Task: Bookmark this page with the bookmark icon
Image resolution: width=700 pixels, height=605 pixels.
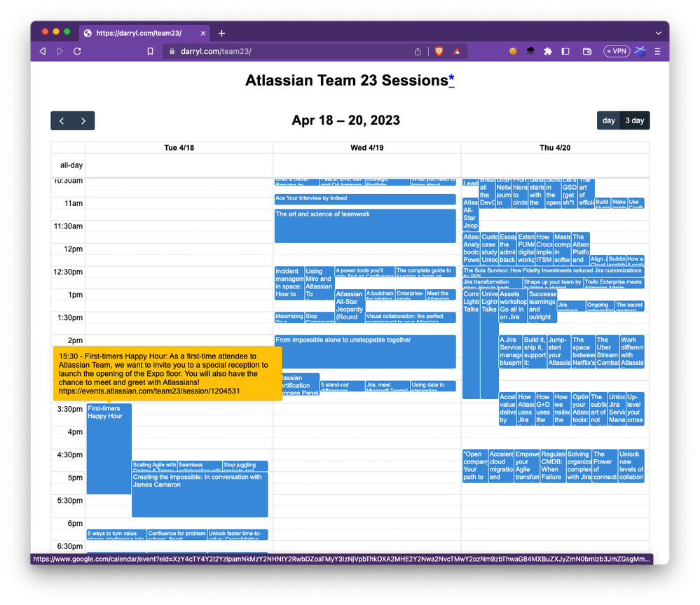Action: click(151, 51)
